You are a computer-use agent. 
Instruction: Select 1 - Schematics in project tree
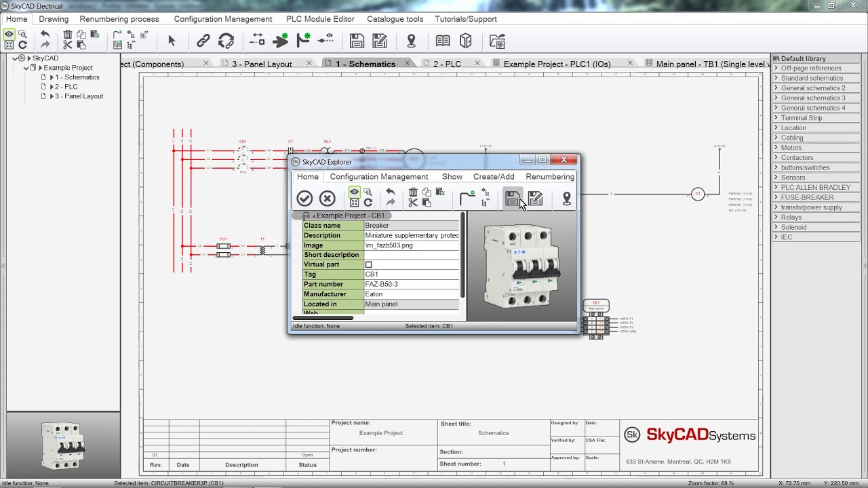(77, 77)
